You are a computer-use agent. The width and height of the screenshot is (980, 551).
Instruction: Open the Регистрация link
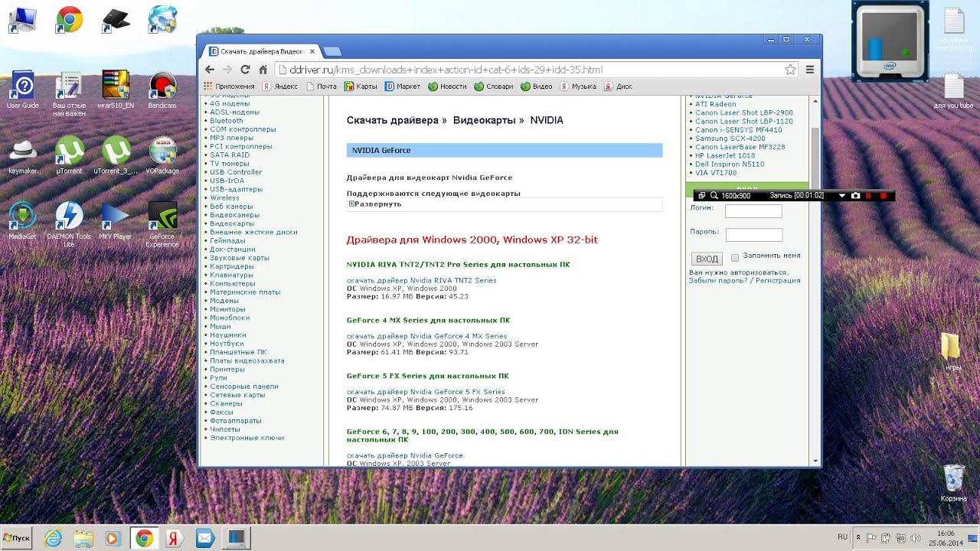[779, 280]
